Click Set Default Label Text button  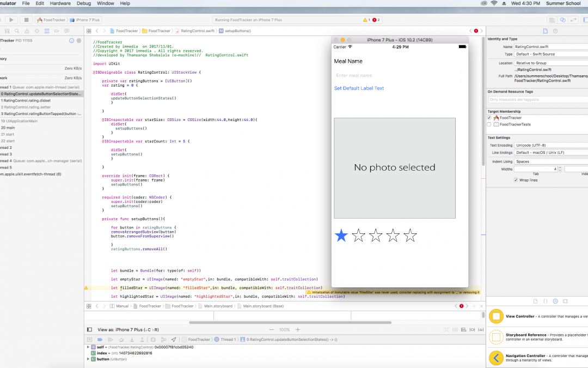pyautogui.click(x=359, y=88)
